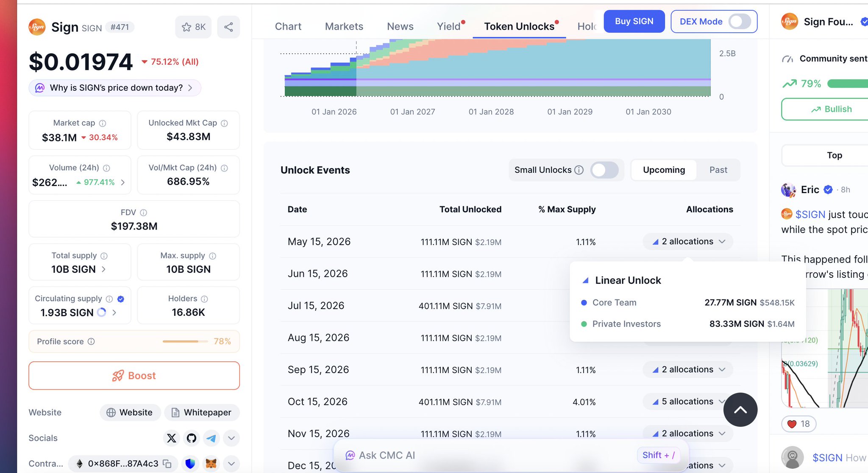Click the Buy SIGN button
The width and height of the screenshot is (868, 473).
634,21
